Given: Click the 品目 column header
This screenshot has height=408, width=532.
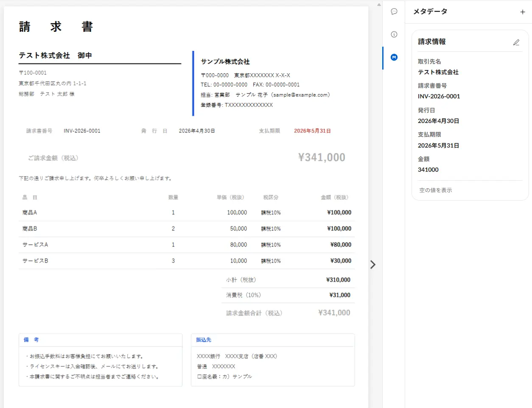Looking at the screenshot, I should (30, 198).
